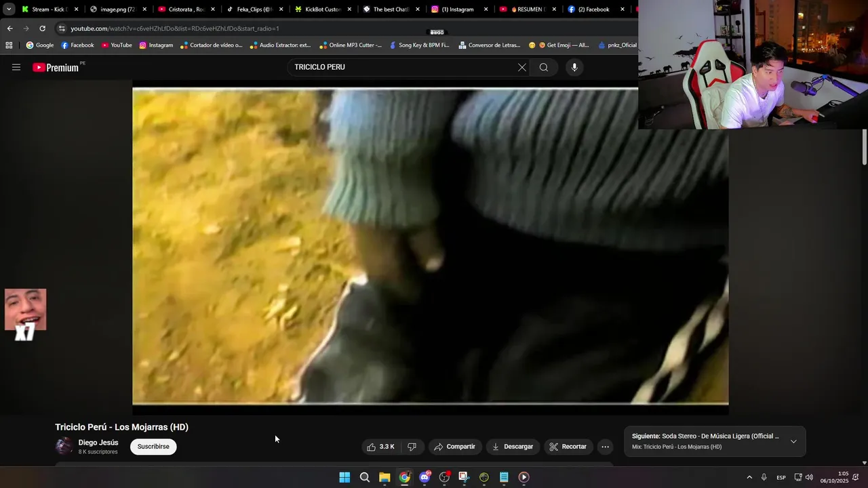Open the YouTube guide hamburger menu
Image resolution: width=868 pixels, height=488 pixels.
pos(16,67)
